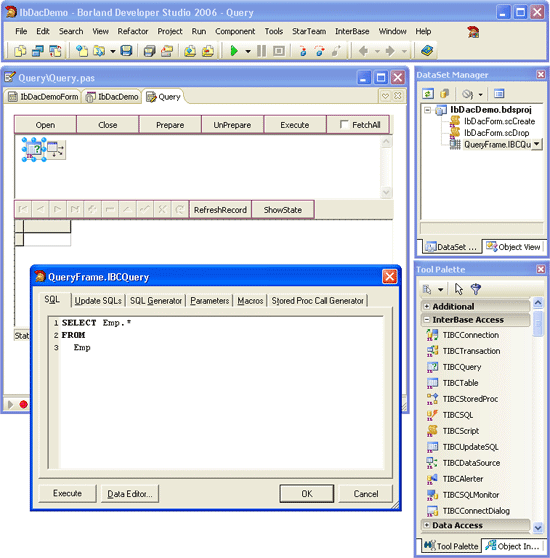Switch to Stored Proc Call Generator tab
This screenshot has width=550, height=558.
click(317, 301)
